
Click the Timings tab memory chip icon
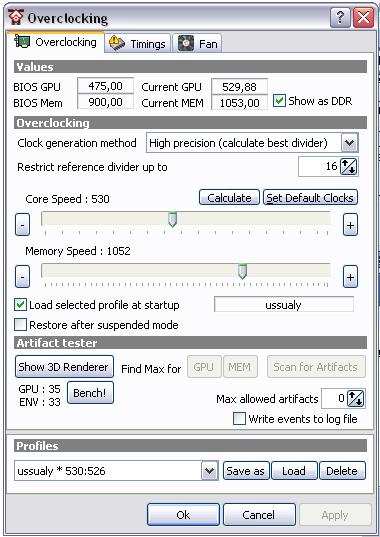pyautogui.click(x=117, y=43)
